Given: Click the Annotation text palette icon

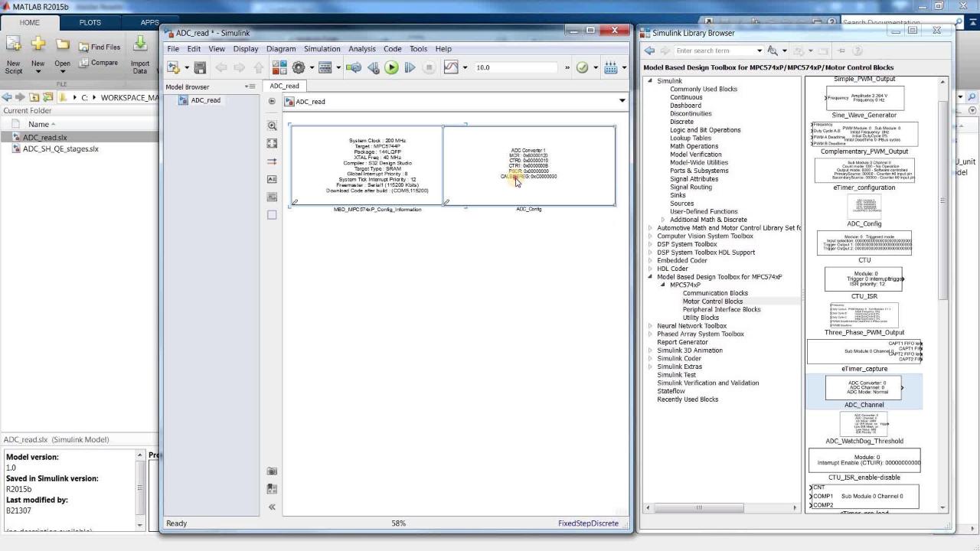Looking at the screenshot, I should (x=272, y=179).
